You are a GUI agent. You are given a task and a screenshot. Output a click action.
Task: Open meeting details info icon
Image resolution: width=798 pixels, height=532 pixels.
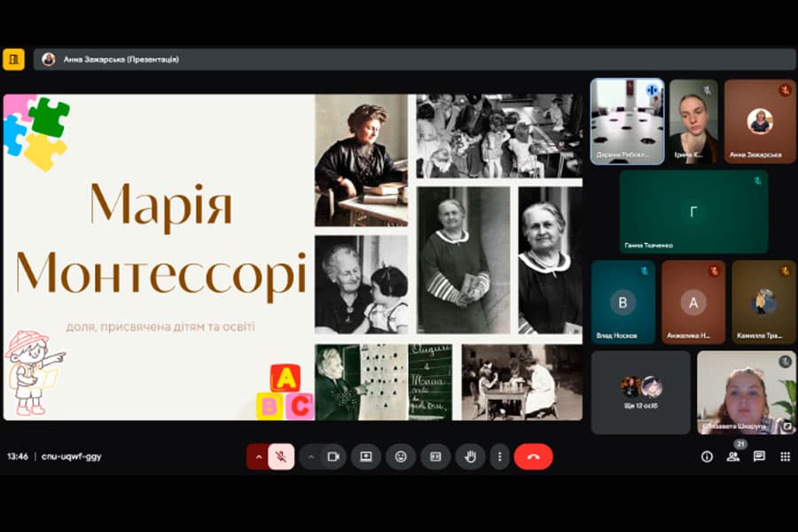tap(707, 457)
